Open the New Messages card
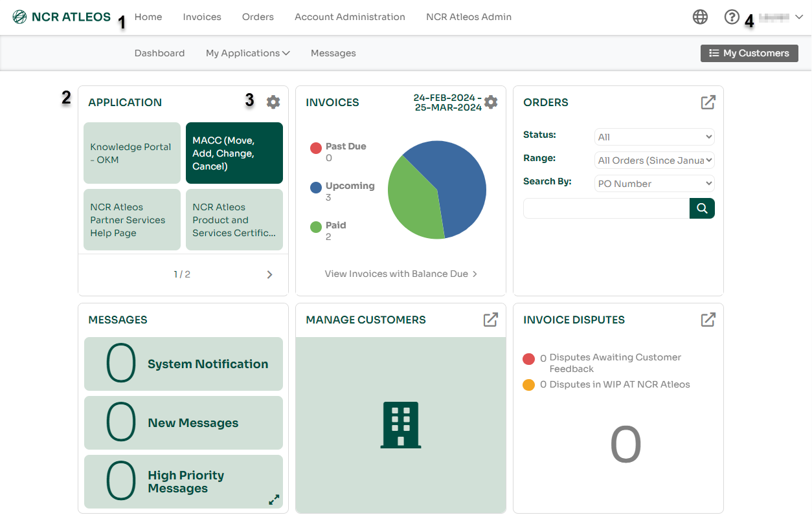812x515 pixels. point(183,422)
